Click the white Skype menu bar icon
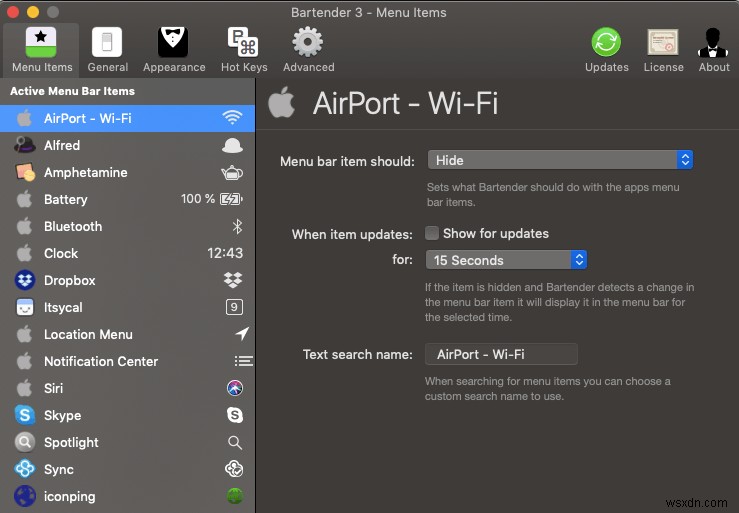Screen dimensions: 739x513 [x=235, y=415]
